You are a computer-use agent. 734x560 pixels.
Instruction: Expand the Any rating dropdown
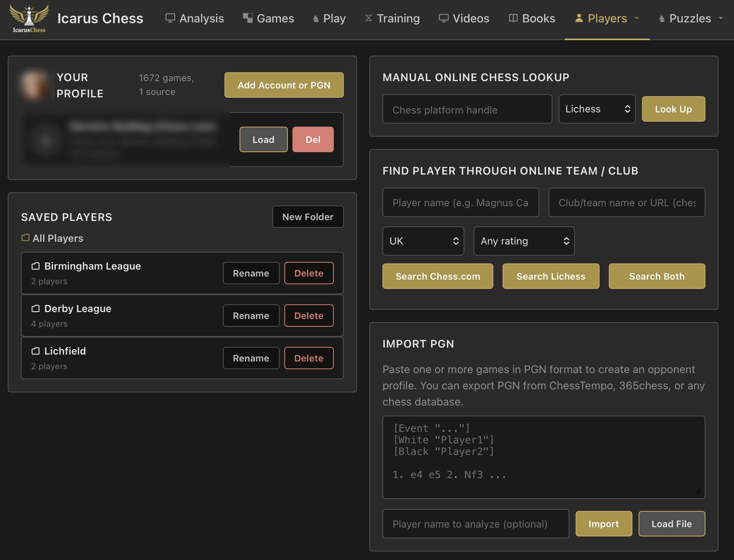(x=524, y=241)
